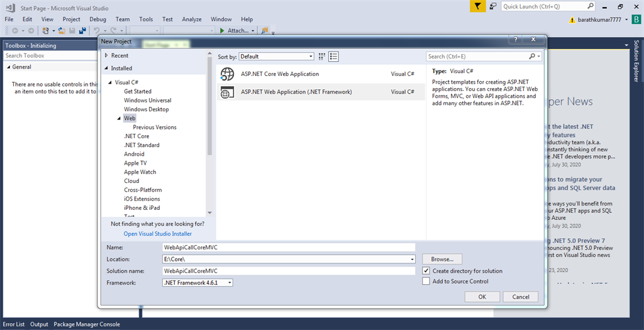Open the New Project toolbar dropdown arrow
Image resolution: width=644 pixels, height=330 pixels.
coord(53,31)
